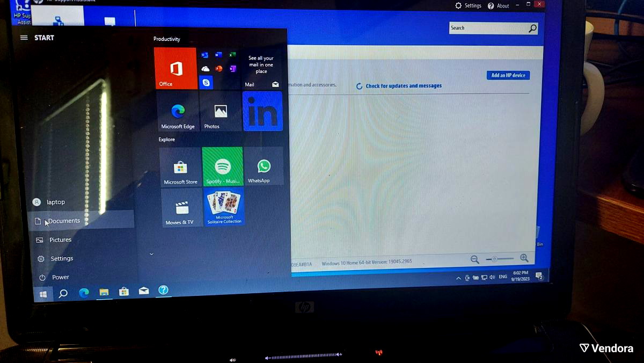Click Windows 10 Home 64-bit version text
The height and width of the screenshot is (363, 644).
tap(367, 264)
